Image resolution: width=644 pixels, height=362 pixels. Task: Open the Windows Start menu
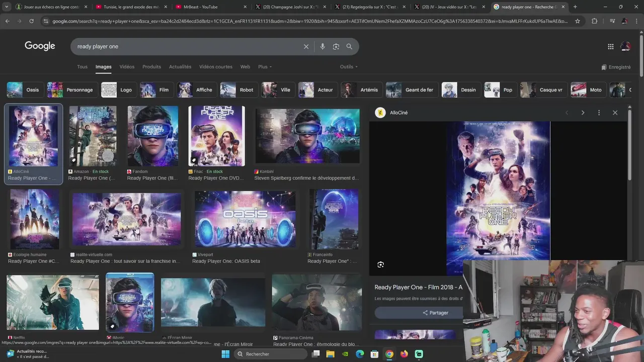225,354
